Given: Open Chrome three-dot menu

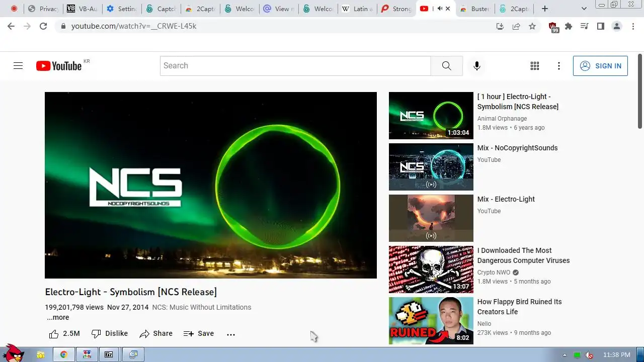Looking at the screenshot, I should [633, 26].
